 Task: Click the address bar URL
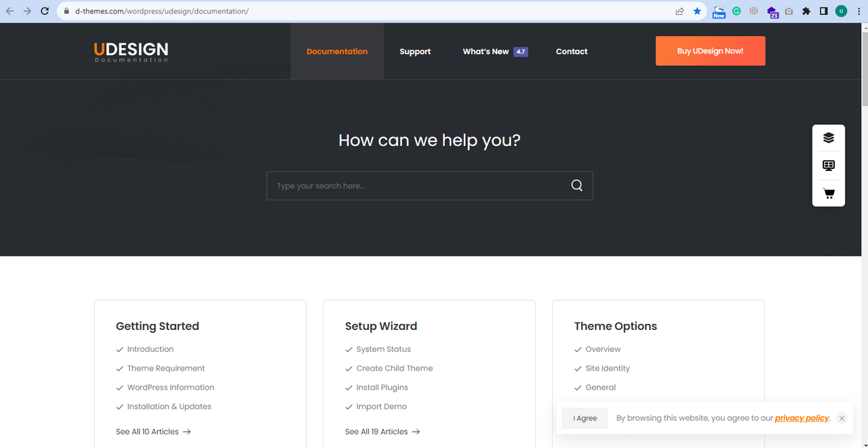(161, 11)
